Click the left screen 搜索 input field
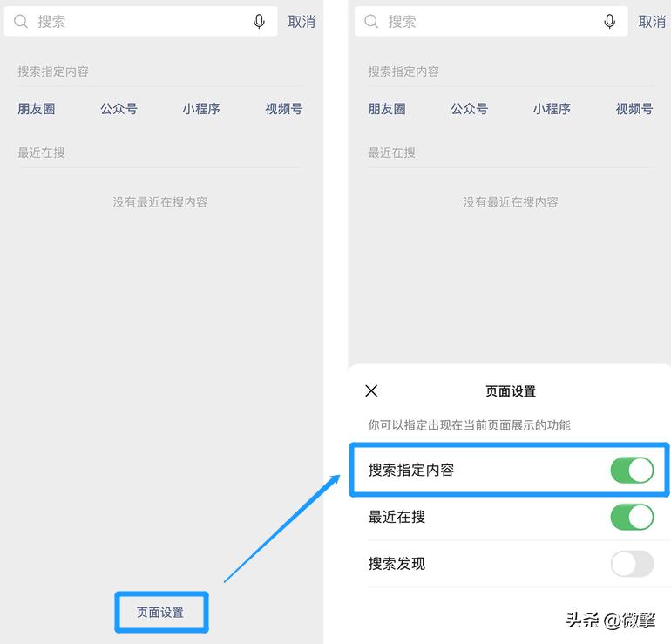671x644 pixels. click(140, 21)
